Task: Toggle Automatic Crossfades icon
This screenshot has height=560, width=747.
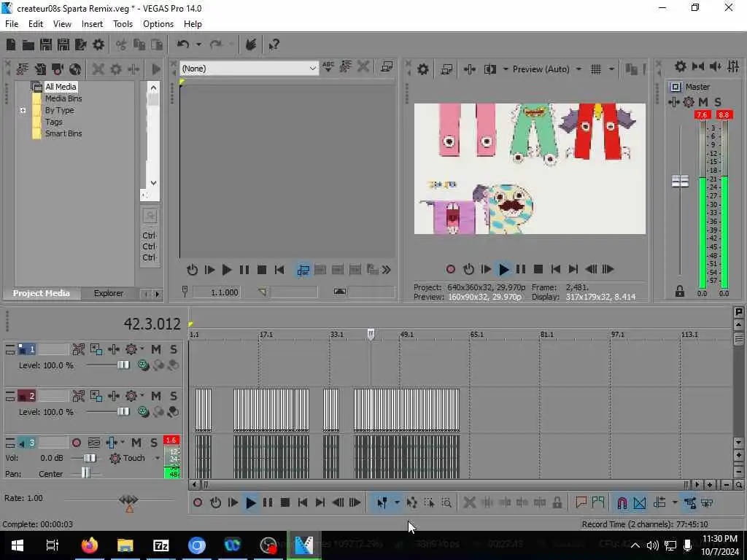Action: [639, 502]
